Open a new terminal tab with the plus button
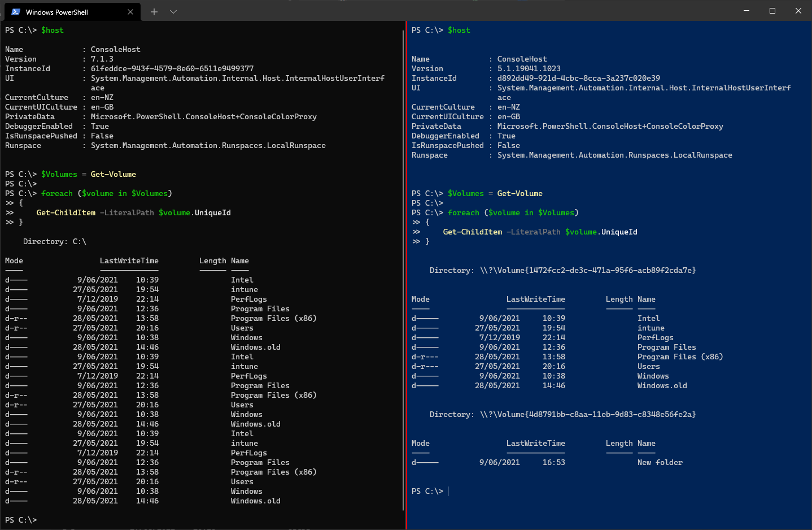The image size is (812, 530). tap(154, 11)
